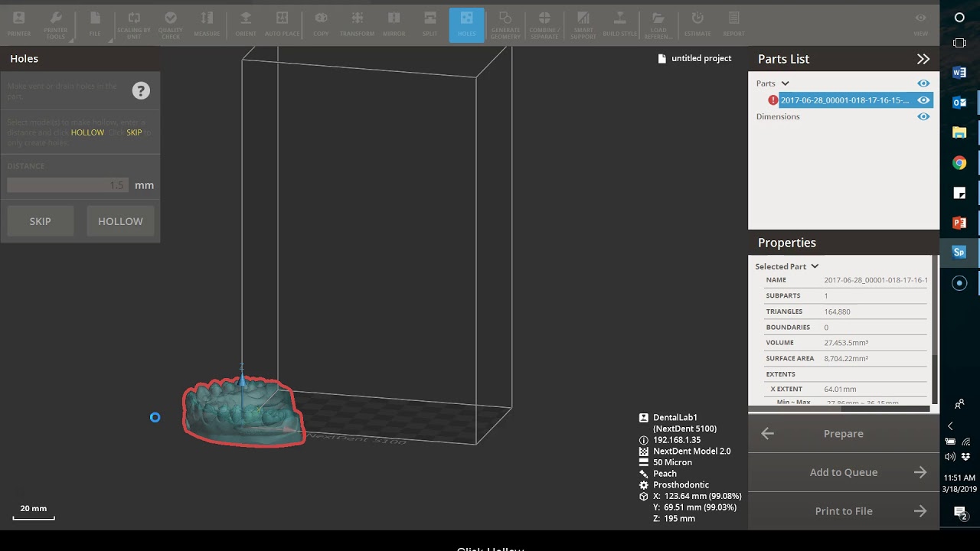The height and width of the screenshot is (551, 980).
Task: Open the Estimate tool
Action: (697, 24)
